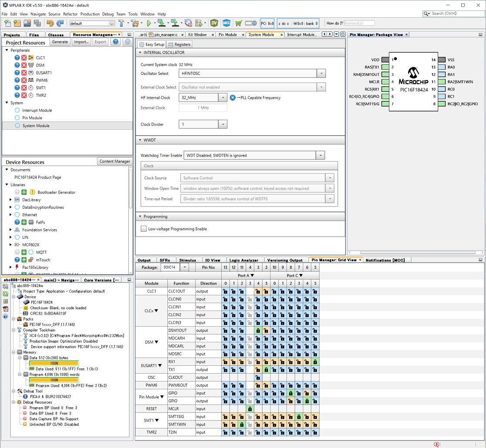Select Interrupt Module in the System tree
The width and height of the screenshot is (486, 448).
tap(37, 110)
